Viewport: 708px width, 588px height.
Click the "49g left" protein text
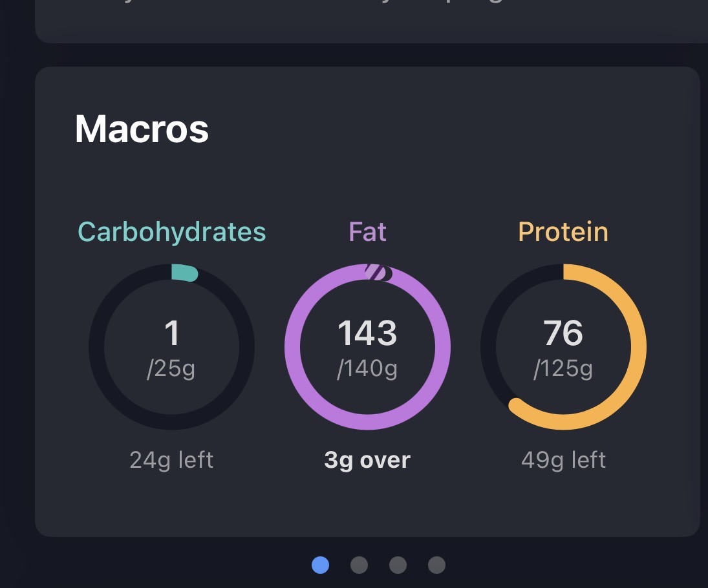(x=563, y=460)
